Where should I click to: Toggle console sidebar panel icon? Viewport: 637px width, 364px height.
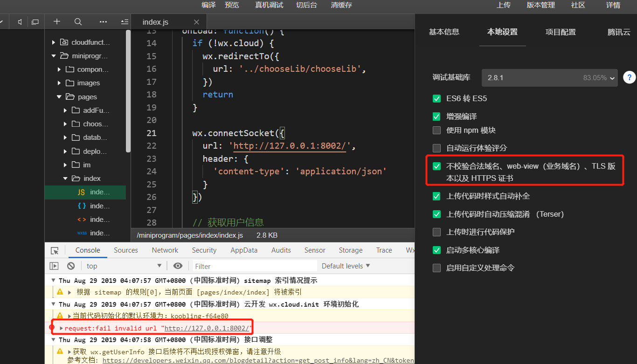point(54,266)
